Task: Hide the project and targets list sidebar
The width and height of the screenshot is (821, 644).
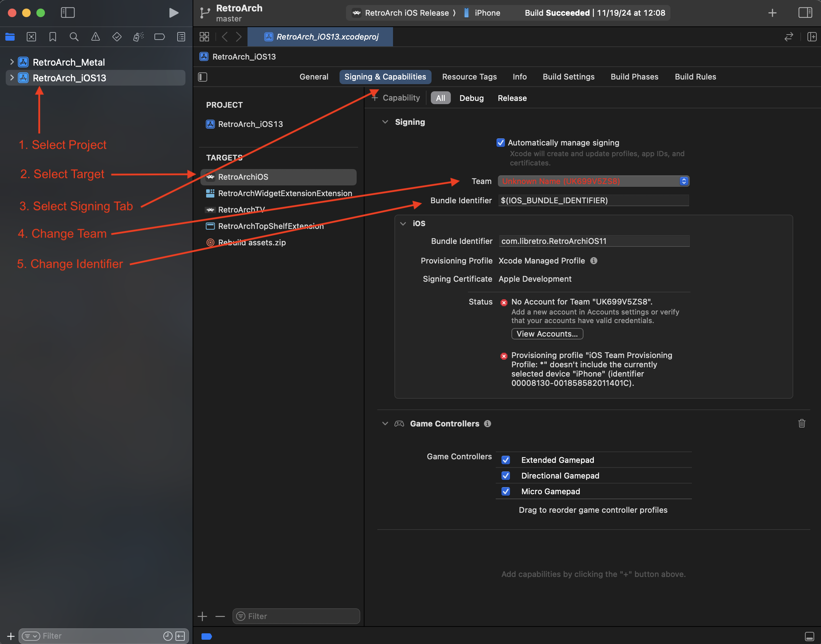Action: (x=203, y=77)
